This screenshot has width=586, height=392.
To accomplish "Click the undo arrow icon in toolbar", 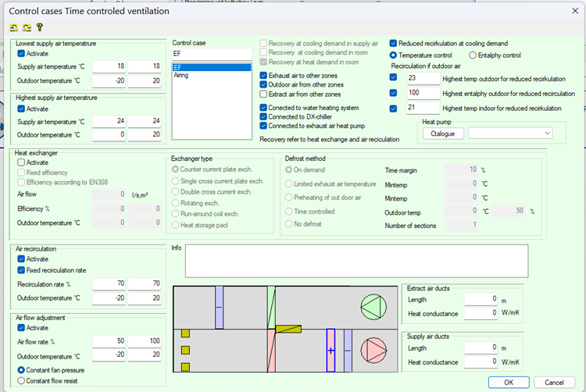I will 14,27.
